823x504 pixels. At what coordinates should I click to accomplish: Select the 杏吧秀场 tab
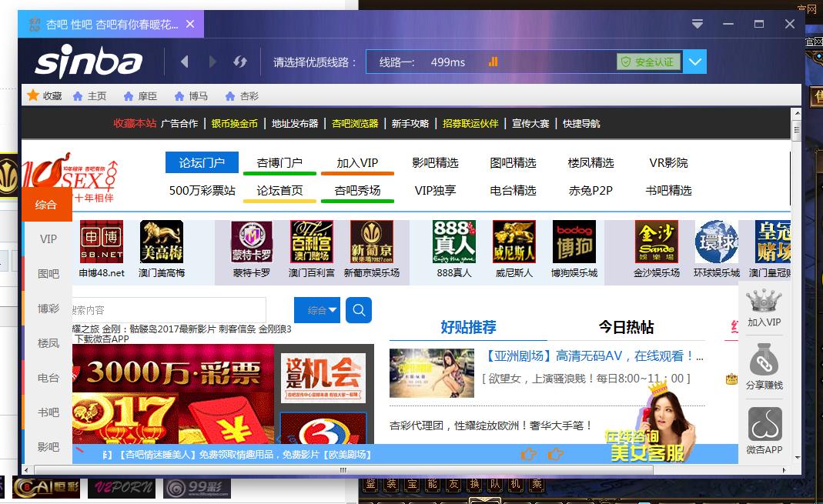coord(357,190)
